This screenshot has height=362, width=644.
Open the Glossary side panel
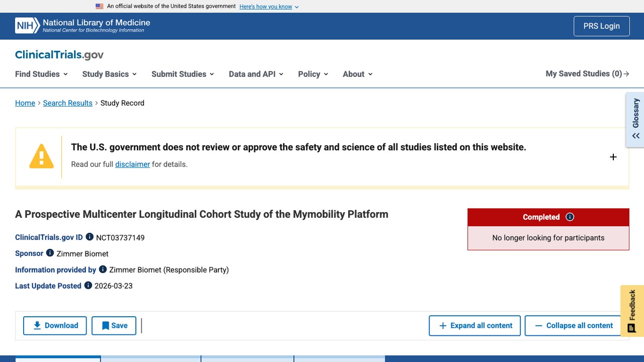click(635, 120)
